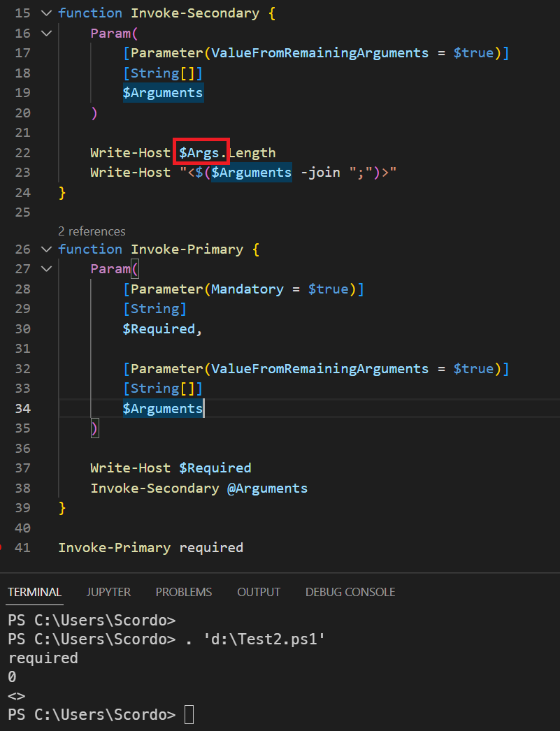This screenshot has width=560, height=731.
Task: Select the TERMINAL tab
Action: tap(34, 592)
